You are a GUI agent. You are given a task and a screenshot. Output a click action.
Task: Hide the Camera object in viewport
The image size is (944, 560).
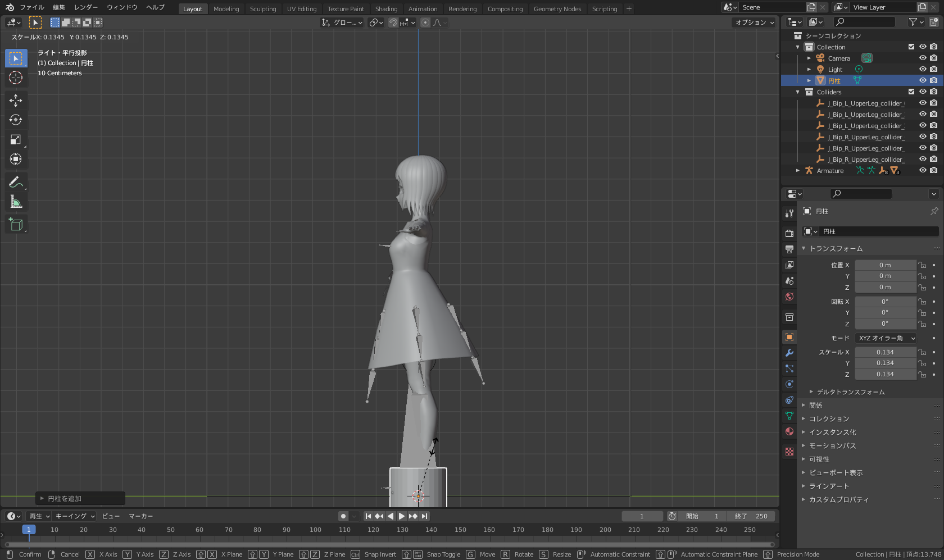923,58
